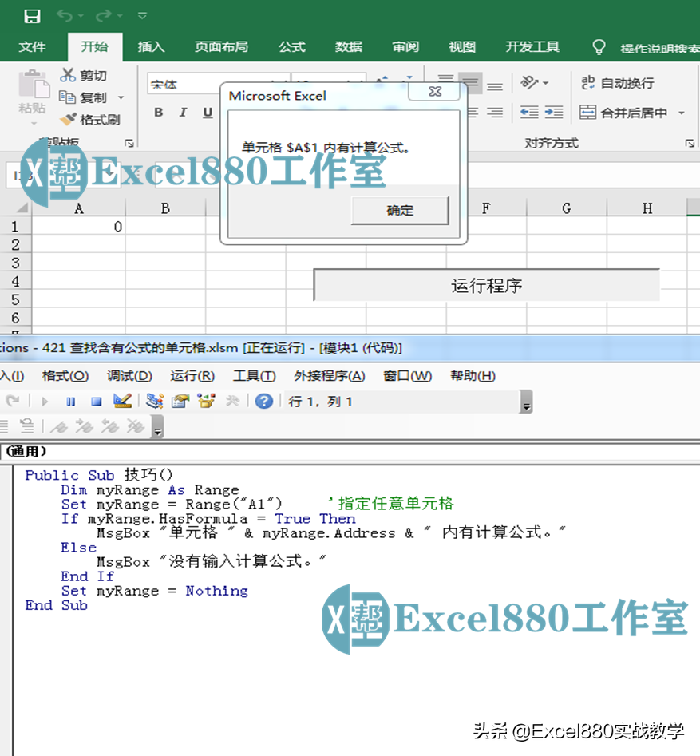Open the text orientation dropdown
This screenshot has width=700, height=756.
point(534,83)
